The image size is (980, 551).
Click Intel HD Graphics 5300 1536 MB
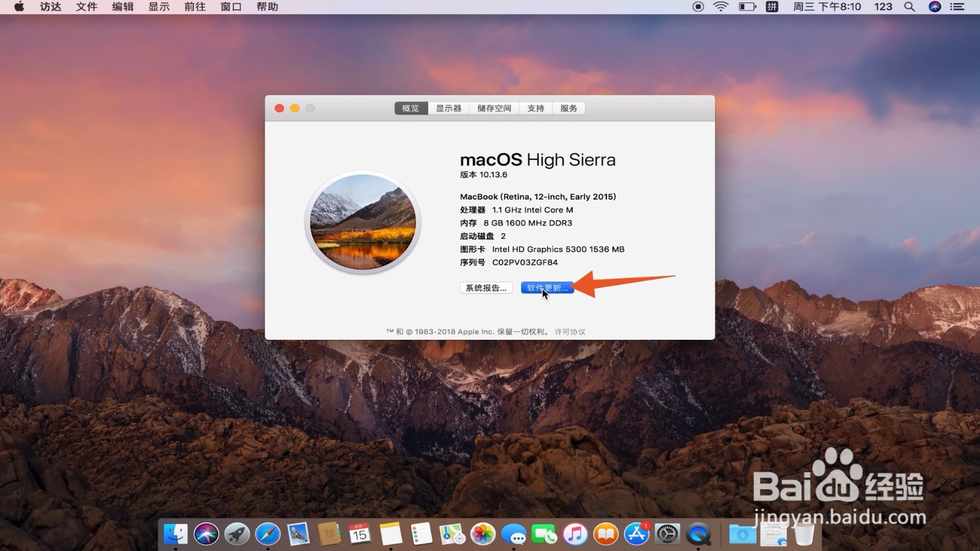(x=559, y=249)
